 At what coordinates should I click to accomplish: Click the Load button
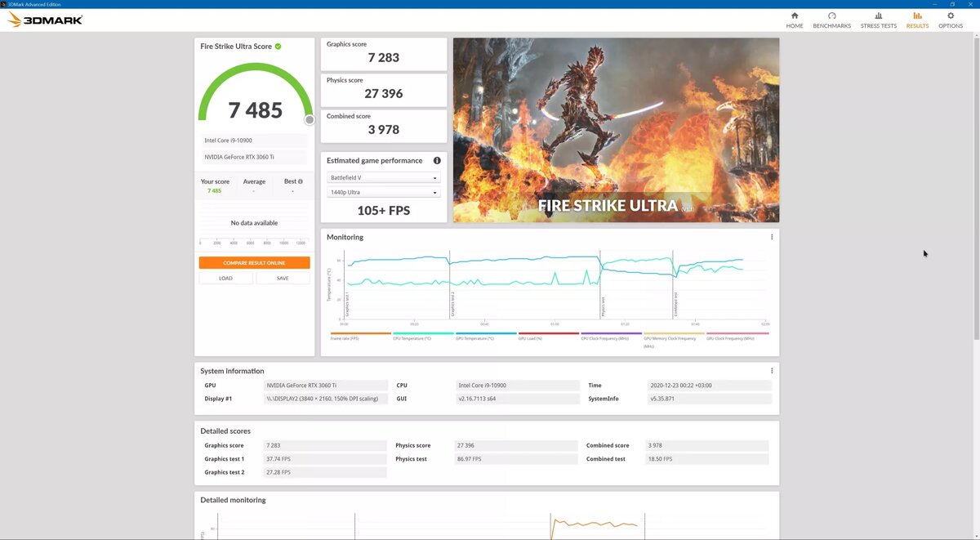pos(225,278)
